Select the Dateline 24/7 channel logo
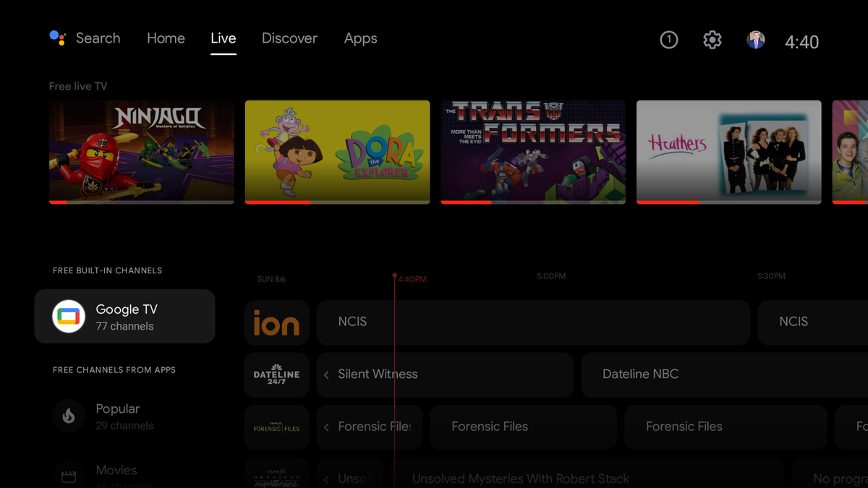 tap(276, 375)
